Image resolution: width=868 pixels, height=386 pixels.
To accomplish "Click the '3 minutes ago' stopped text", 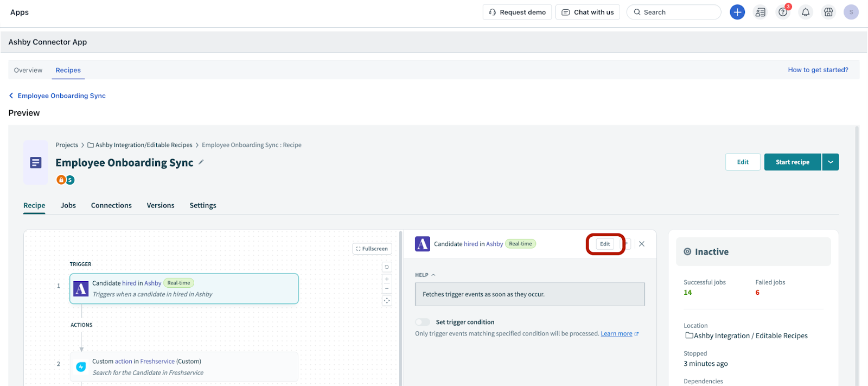I will [706, 364].
